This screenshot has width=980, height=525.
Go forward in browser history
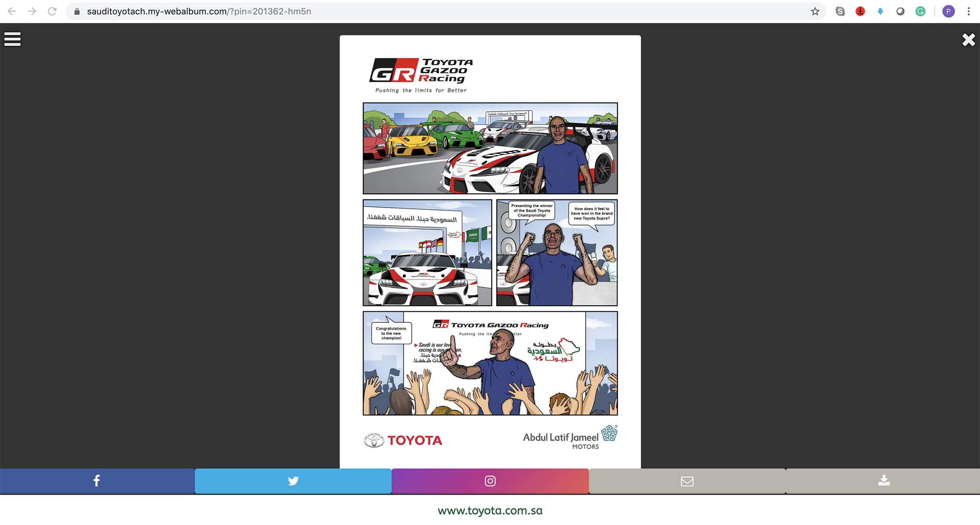(32, 11)
